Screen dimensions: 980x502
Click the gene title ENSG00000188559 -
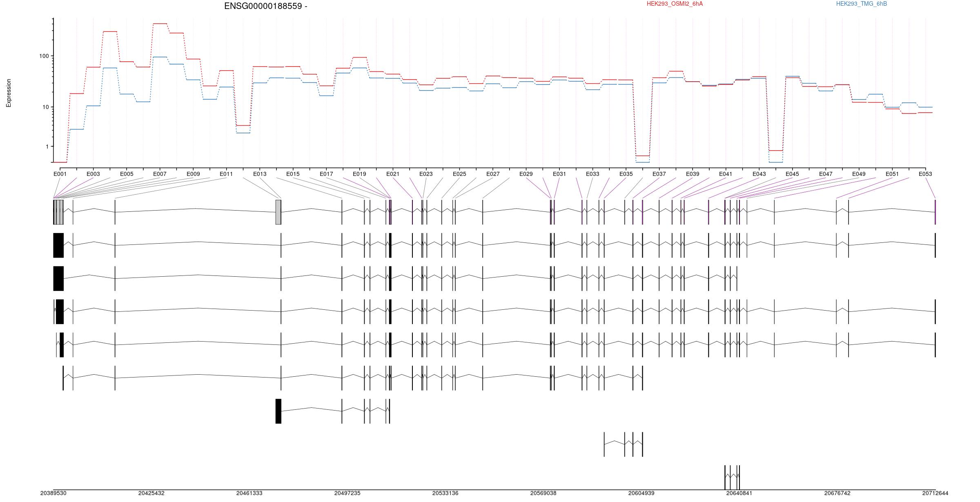[x=266, y=6]
